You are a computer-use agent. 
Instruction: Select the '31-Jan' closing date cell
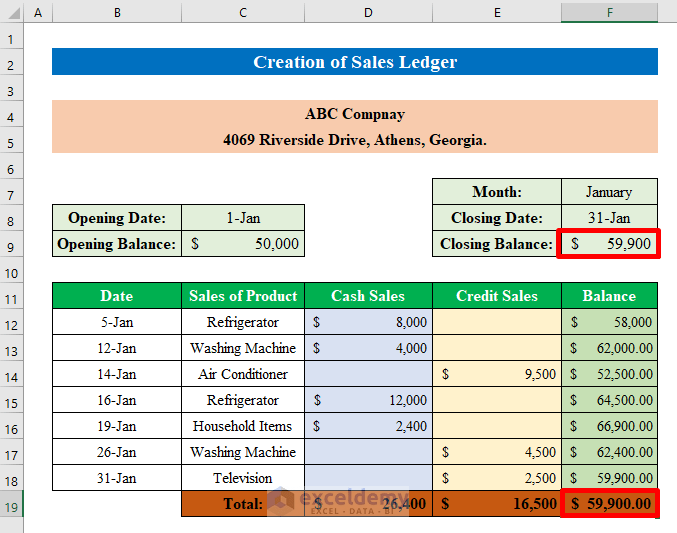610,218
